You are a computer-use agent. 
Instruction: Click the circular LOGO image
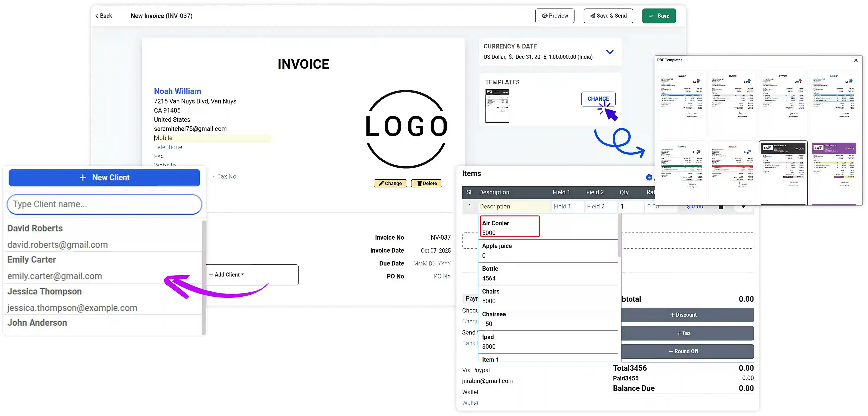click(x=406, y=129)
